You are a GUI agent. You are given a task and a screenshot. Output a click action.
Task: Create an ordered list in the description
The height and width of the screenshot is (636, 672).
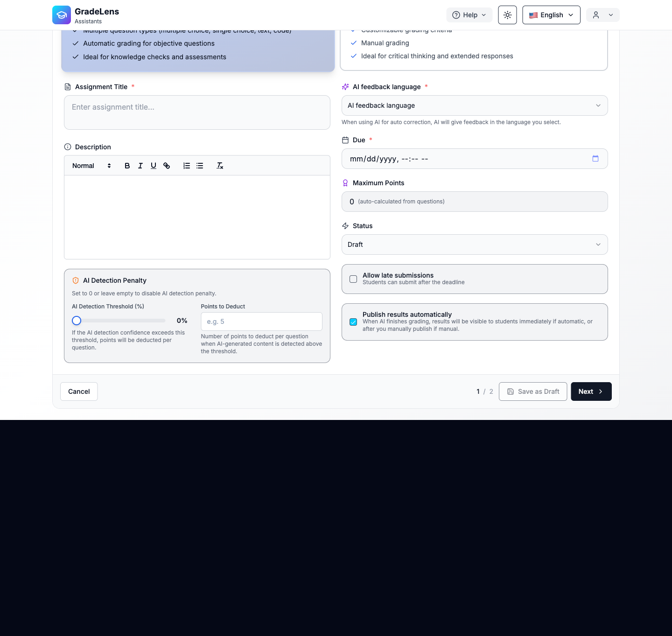(x=187, y=166)
